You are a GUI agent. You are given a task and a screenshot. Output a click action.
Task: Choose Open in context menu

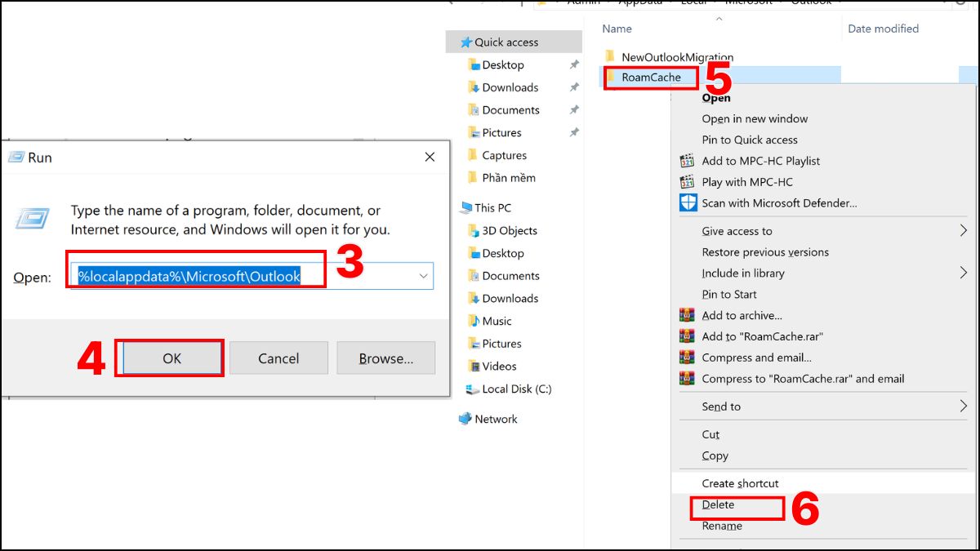716,98
